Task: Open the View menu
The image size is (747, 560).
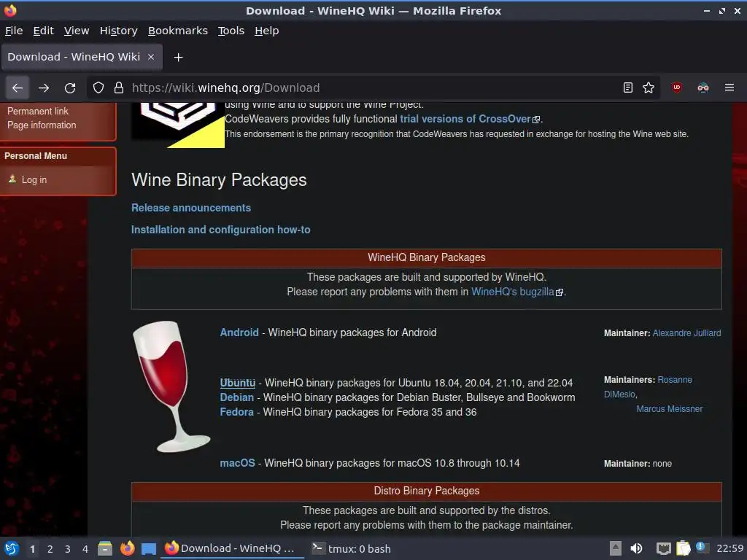Action: pos(77,31)
